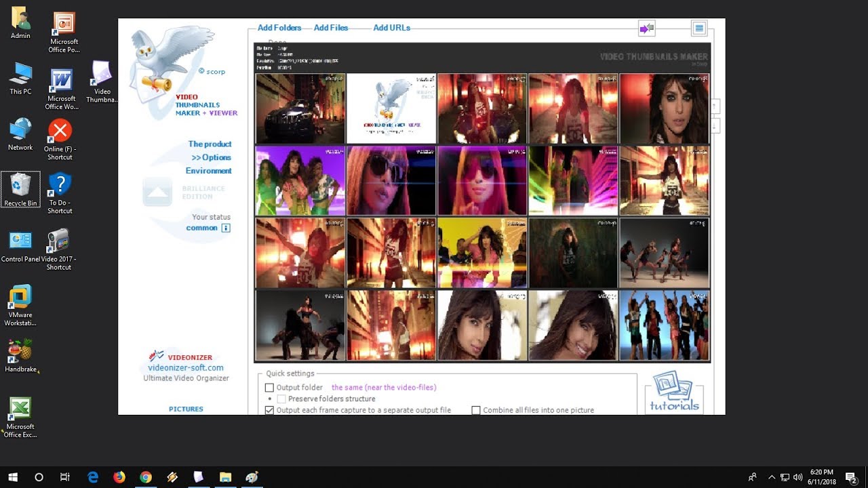This screenshot has height=488, width=868.
Task: Launch Microsoft Excel from the desktop
Action: click(20, 409)
